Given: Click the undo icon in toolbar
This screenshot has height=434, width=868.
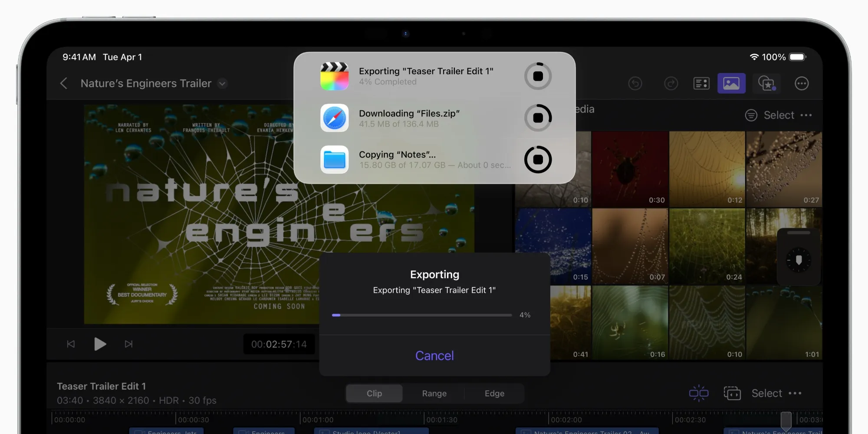Looking at the screenshot, I should (635, 83).
